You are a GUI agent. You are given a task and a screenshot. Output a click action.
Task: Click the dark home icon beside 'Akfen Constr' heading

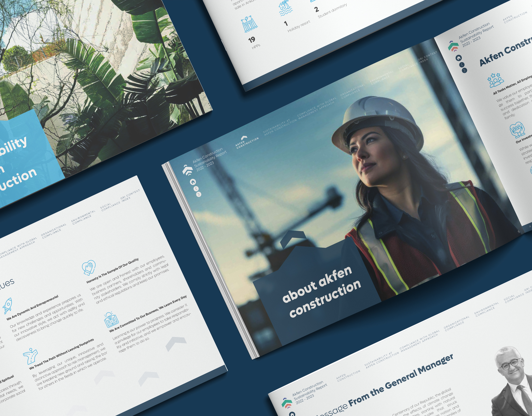tap(459, 58)
